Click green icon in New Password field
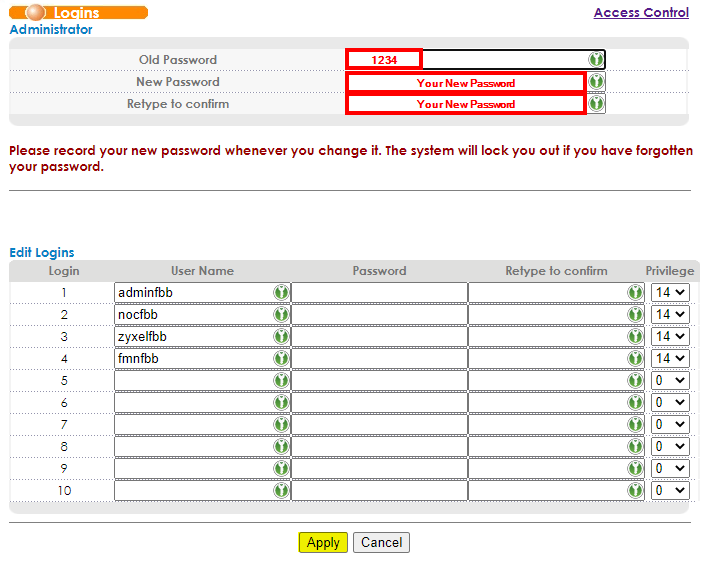708x564 pixels. pos(596,82)
